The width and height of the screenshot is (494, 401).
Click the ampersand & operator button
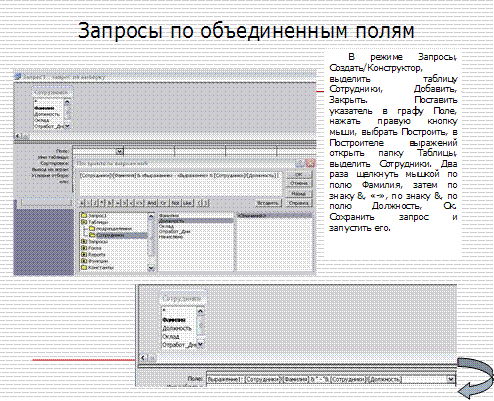[x=110, y=203]
